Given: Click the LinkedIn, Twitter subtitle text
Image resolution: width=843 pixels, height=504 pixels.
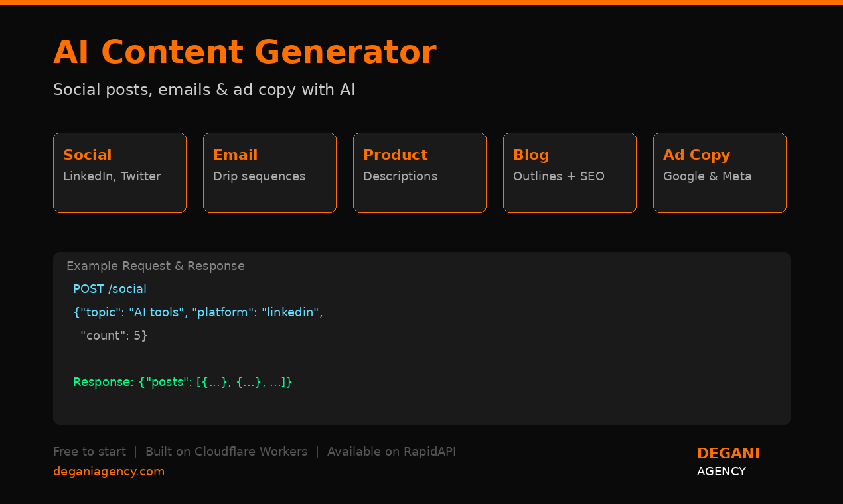Looking at the screenshot, I should click(112, 176).
